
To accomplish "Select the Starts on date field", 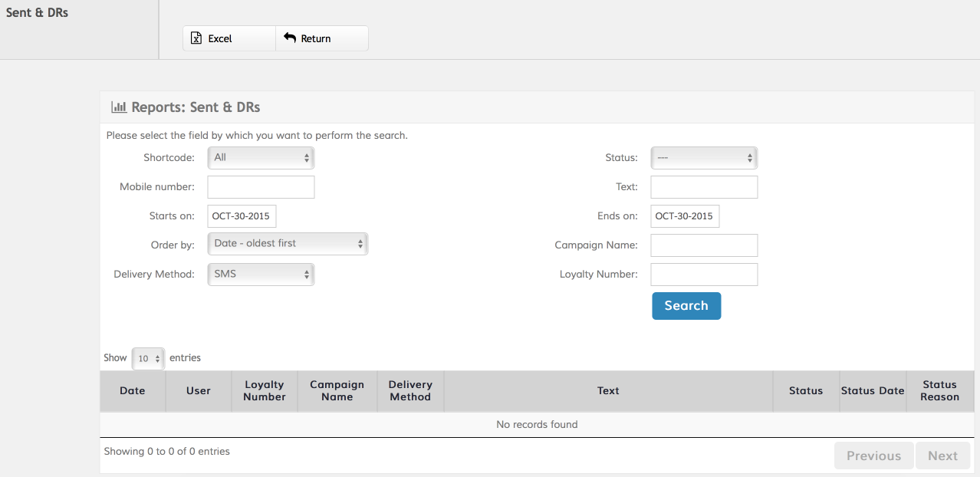I will tap(242, 216).
